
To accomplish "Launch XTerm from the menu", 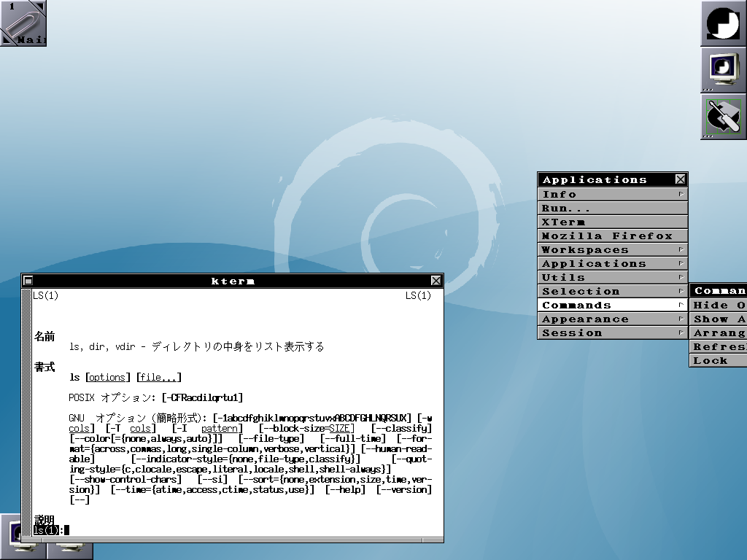I will click(613, 222).
